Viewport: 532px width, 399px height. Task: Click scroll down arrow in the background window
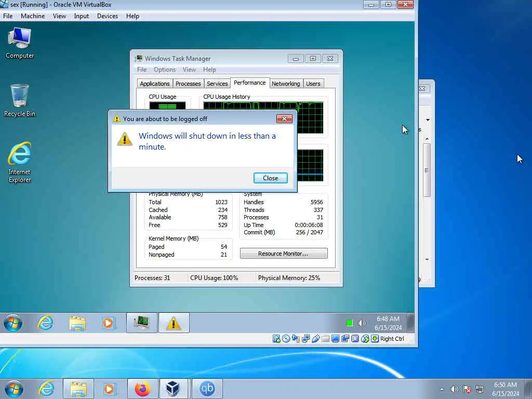point(427,260)
